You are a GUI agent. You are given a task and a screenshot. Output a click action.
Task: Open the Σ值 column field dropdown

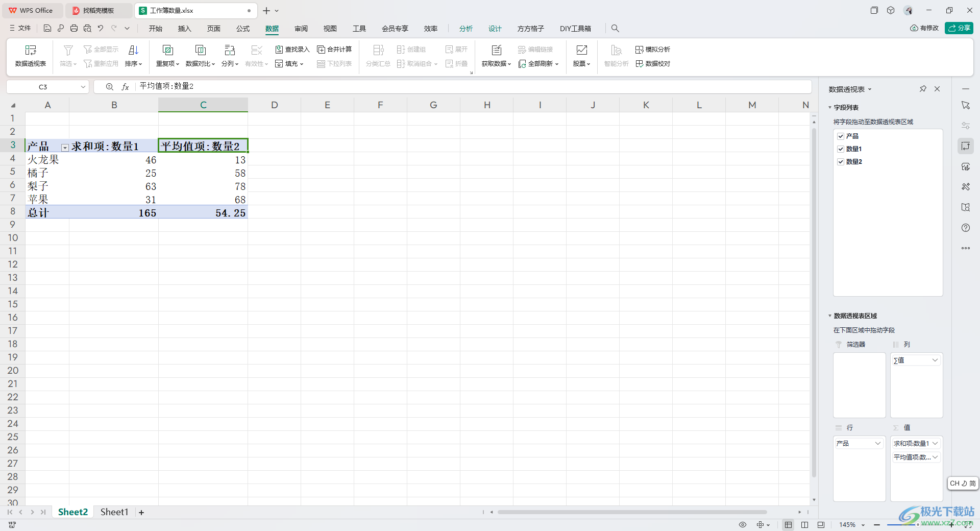tap(935, 360)
